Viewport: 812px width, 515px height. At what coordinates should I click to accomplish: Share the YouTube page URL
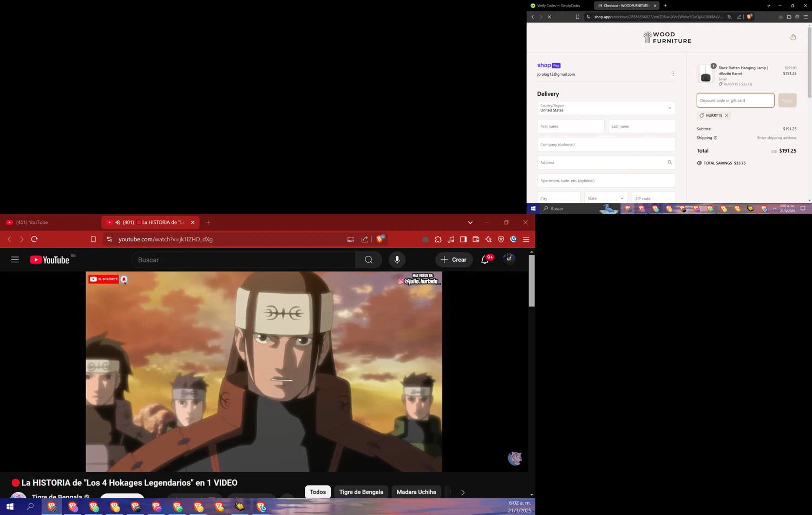[x=365, y=239]
